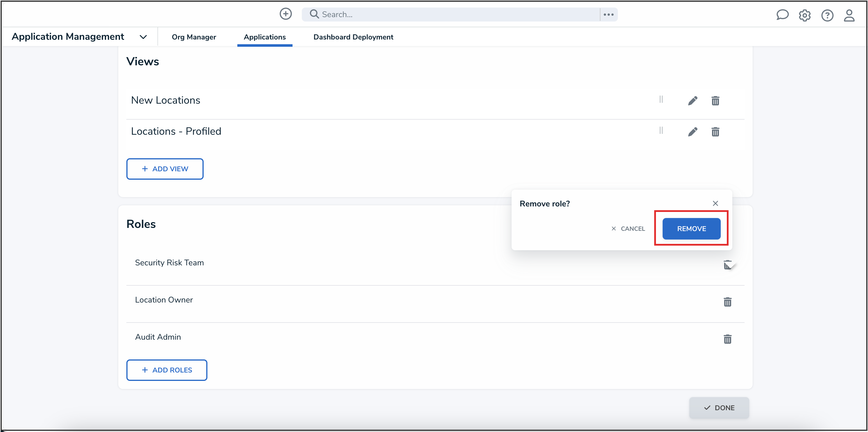Switch to the Dashboard Deployment tab
868x432 pixels.
[x=353, y=37]
